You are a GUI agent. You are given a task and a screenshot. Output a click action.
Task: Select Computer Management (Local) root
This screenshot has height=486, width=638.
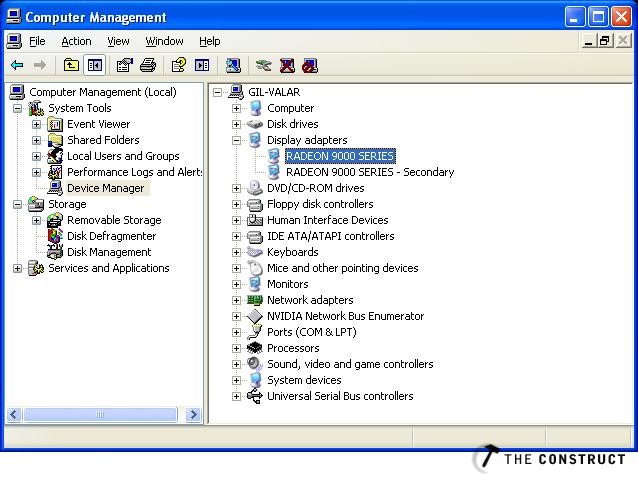pyautogui.click(x=103, y=92)
